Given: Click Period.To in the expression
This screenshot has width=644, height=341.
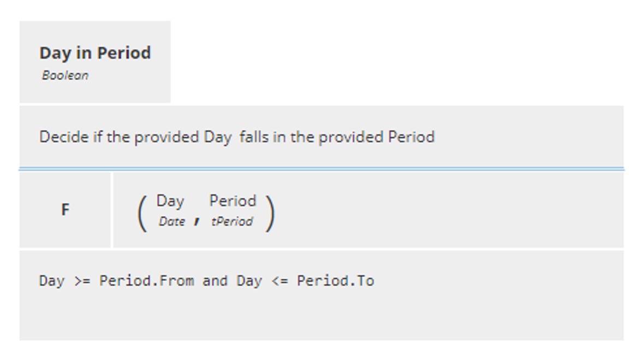Looking at the screenshot, I should [x=336, y=280].
